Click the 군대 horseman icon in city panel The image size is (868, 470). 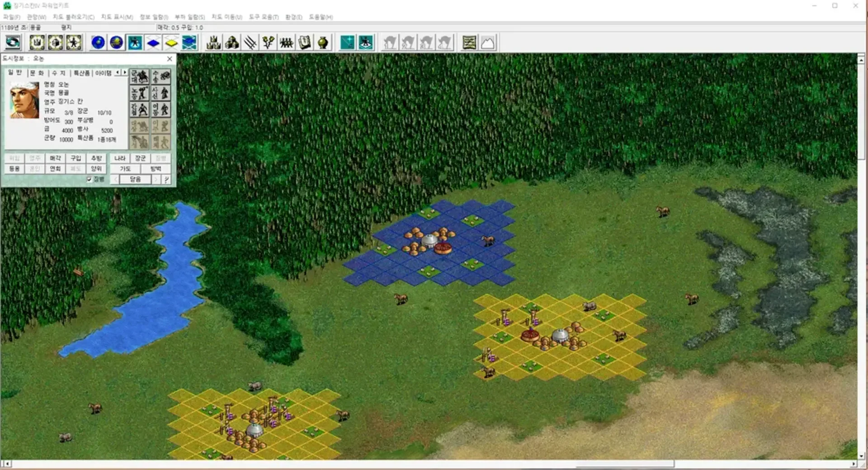[140, 77]
